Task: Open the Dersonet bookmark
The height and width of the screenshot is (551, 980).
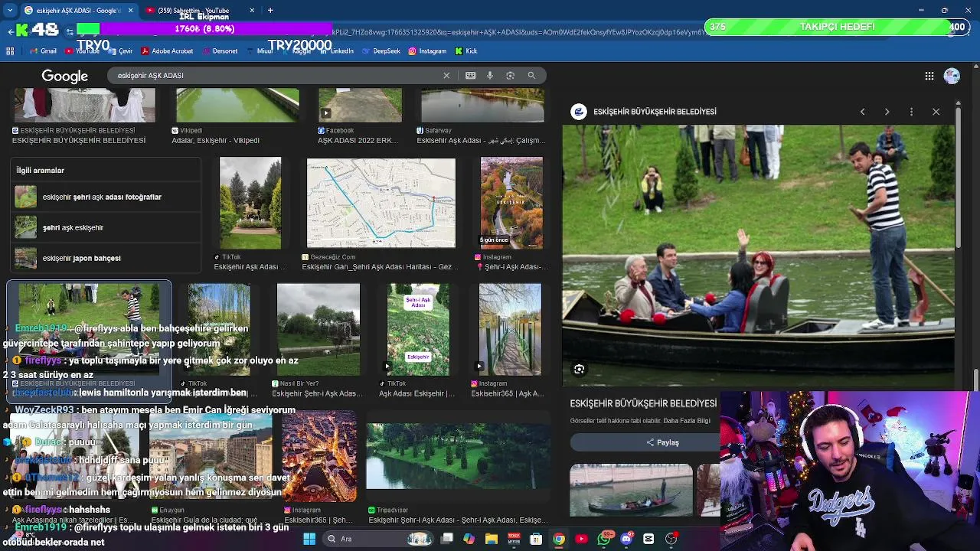Action: tap(219, 51)
